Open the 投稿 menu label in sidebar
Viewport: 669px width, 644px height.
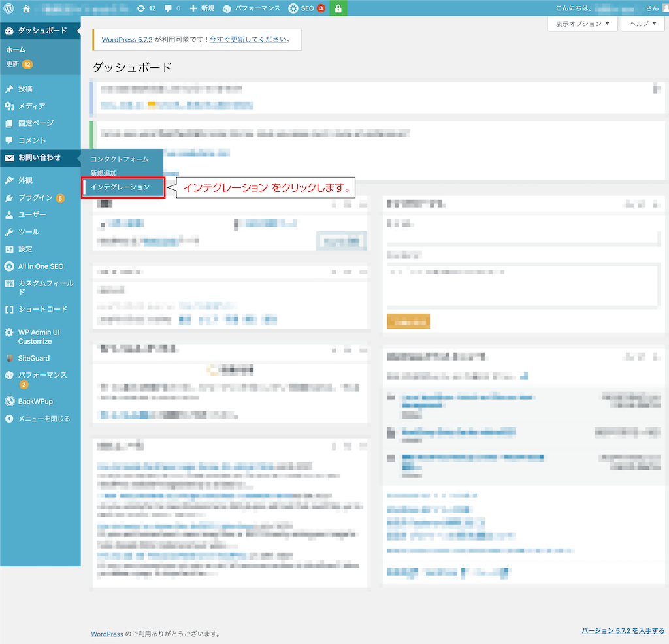pos(25,89)
